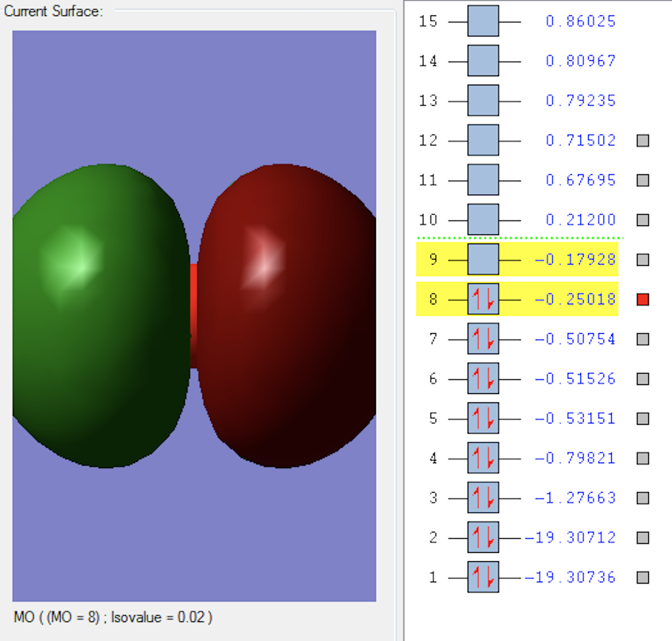Click the energy value 0.71502
Viewport: 672px width, 641px height.
[581, 140]
